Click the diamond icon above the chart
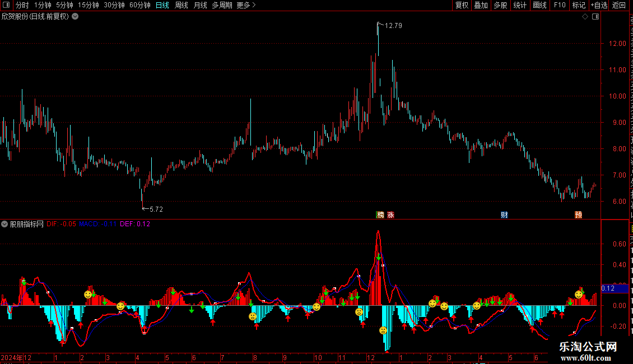The width and height of the screenshot is (633, 364). (585, 17)
